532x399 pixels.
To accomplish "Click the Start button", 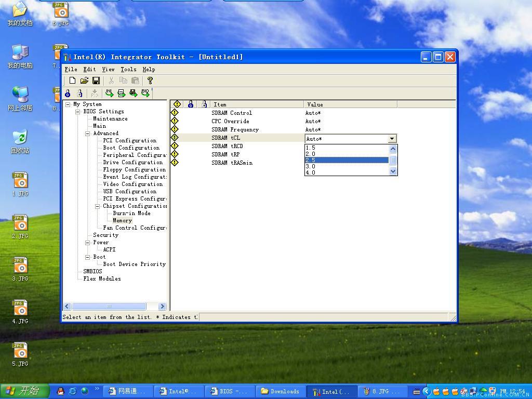I will (x=24, y=391).
